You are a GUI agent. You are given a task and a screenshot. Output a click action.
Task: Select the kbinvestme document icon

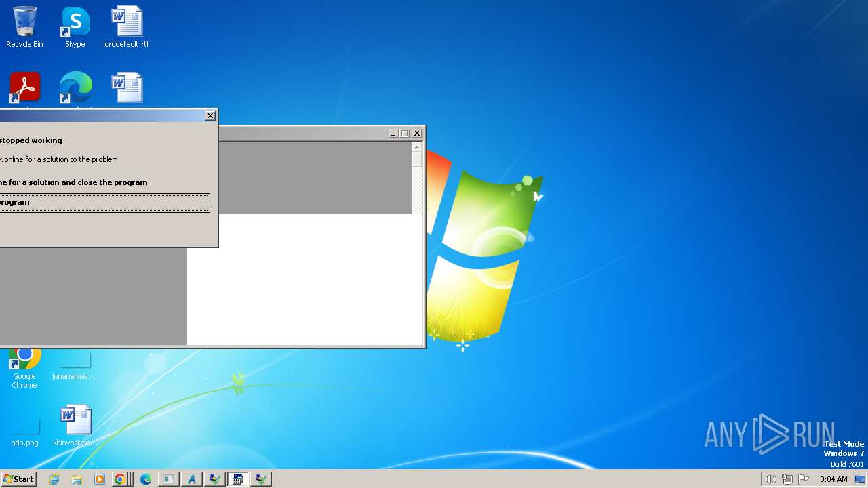click(x=75, y=426)
